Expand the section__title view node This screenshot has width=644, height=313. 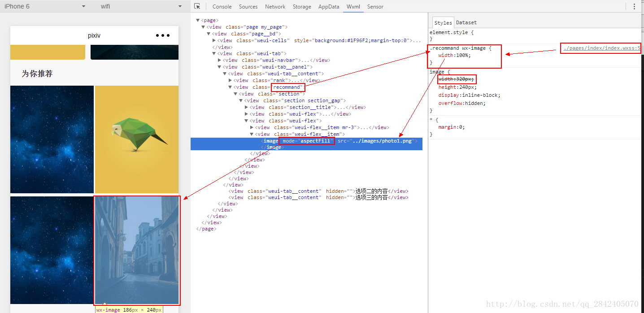pyautogui.click(x=246, y=107)
